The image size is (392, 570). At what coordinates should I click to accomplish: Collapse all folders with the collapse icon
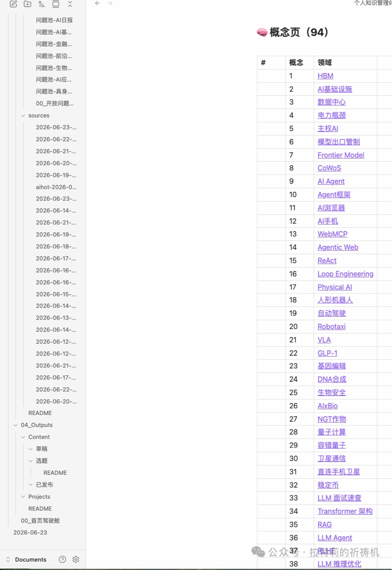click(70, 4)
